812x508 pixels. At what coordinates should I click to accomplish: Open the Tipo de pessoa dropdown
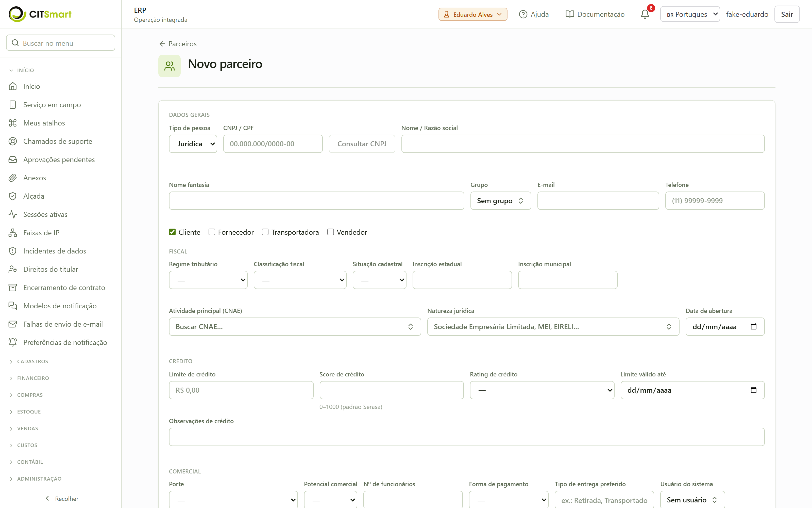tap(193, 144)
